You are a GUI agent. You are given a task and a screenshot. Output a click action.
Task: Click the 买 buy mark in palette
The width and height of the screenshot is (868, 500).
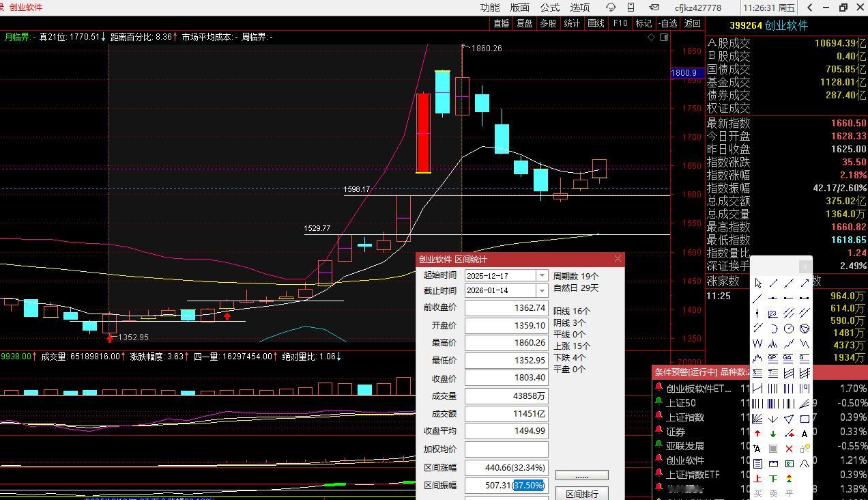click(x=757, y=493)
